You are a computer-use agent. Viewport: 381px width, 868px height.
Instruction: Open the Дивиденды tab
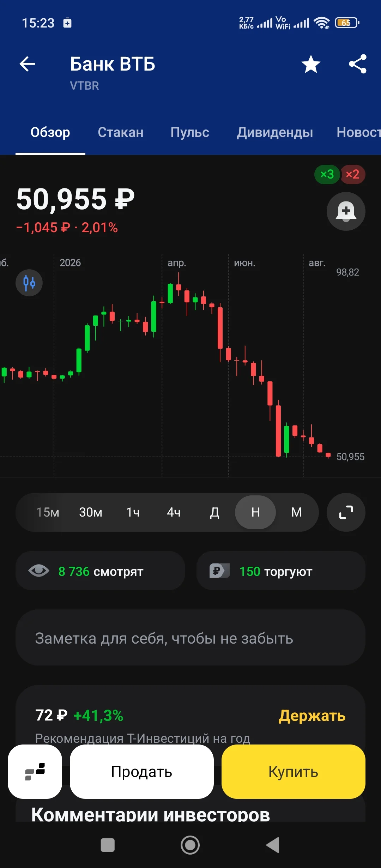pos(275,132)
